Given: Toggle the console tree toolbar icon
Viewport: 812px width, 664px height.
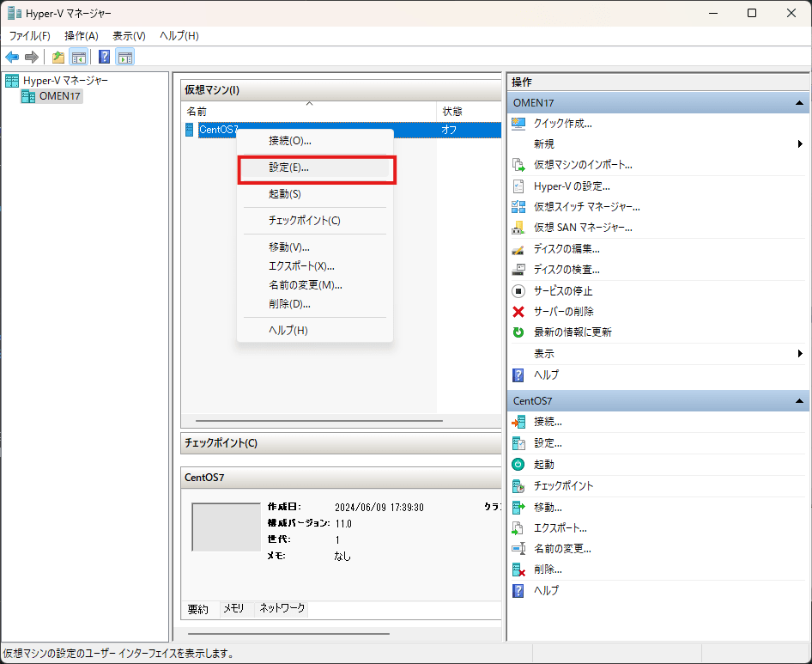Looking at the screenshot, I should (79, 57).
